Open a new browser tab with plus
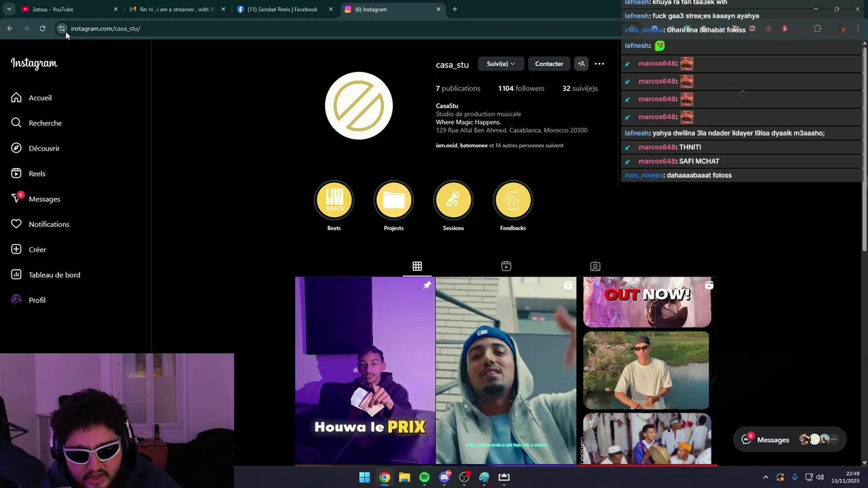The width and height of the screenshot is (868, 488). pos(454,9)
